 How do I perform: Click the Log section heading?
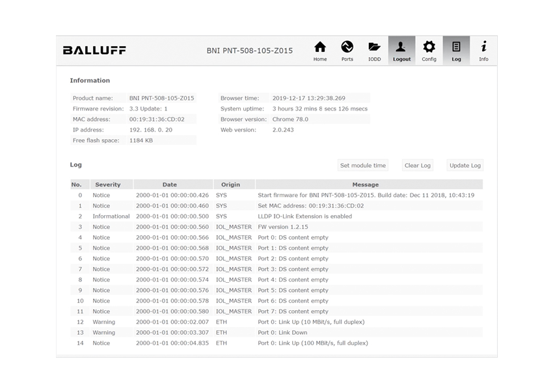(75, 164)
